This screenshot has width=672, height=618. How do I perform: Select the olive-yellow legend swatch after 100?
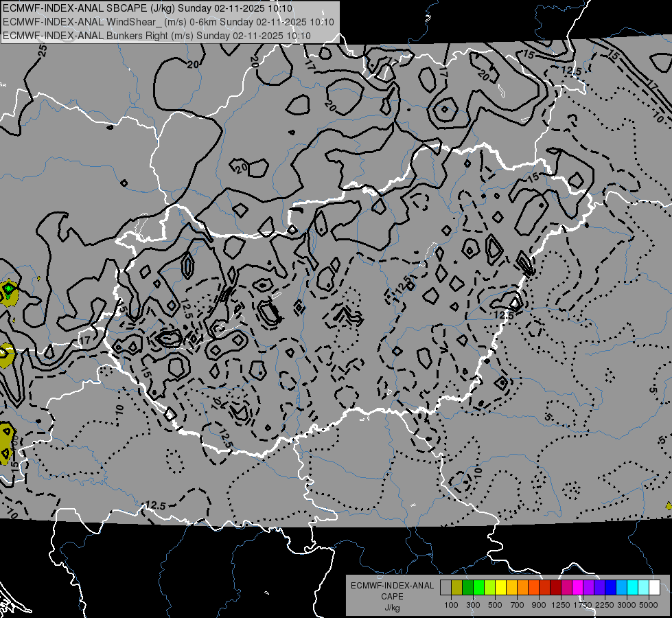point(457,588)
